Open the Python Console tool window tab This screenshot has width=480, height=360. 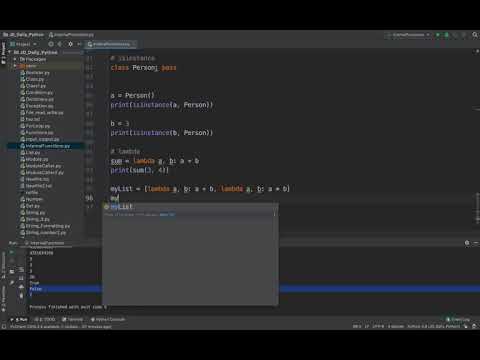pos(108,319)
